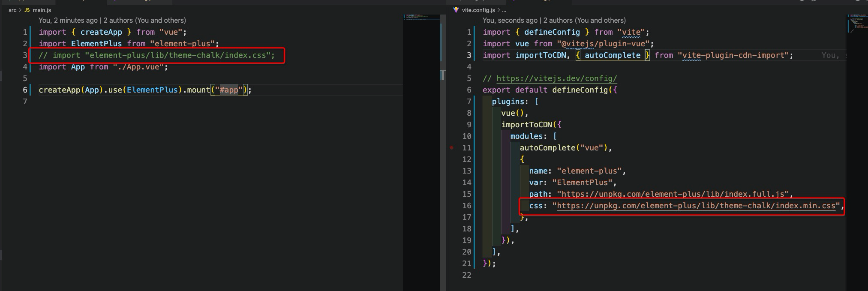Screen dimensions: 868x291
Task: Click the 'path:' key on line 15
Action: (541, 194)
